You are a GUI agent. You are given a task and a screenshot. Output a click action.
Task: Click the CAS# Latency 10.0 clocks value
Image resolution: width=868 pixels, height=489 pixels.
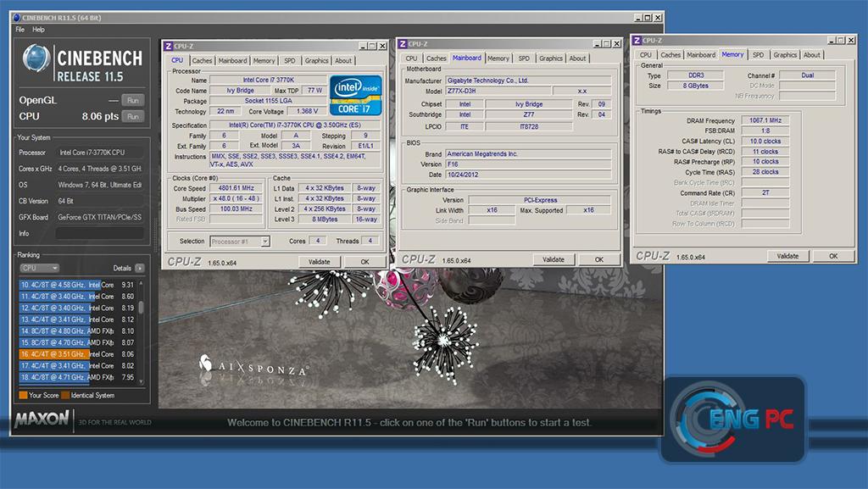pyautogui.click(x=765, y=141)
